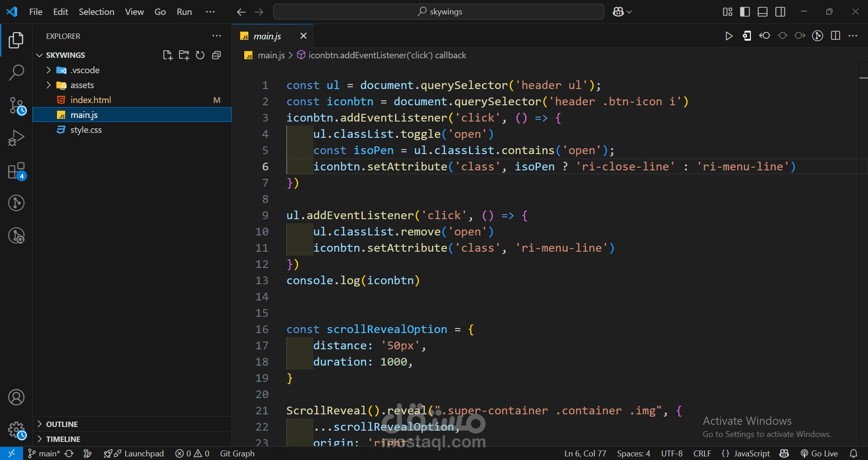Start Go Live server
This screenshot has height=460, width=868.
click(x=819, y=453)
